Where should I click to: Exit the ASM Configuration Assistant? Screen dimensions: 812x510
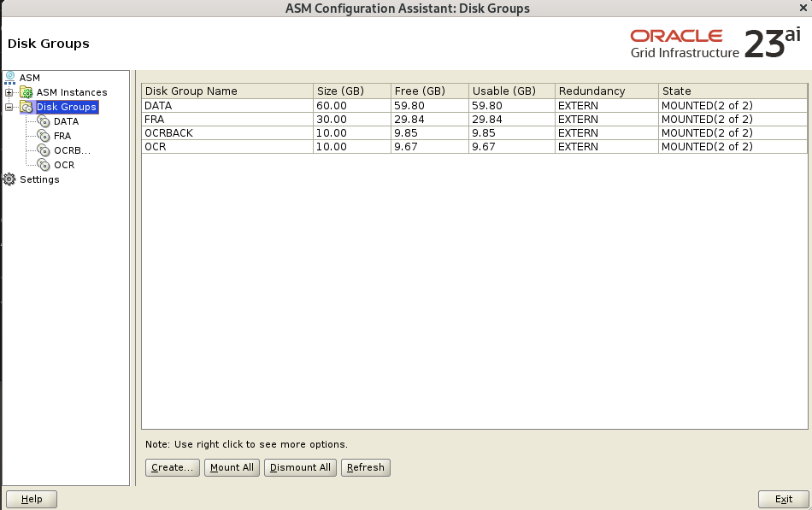pos(784,499)
